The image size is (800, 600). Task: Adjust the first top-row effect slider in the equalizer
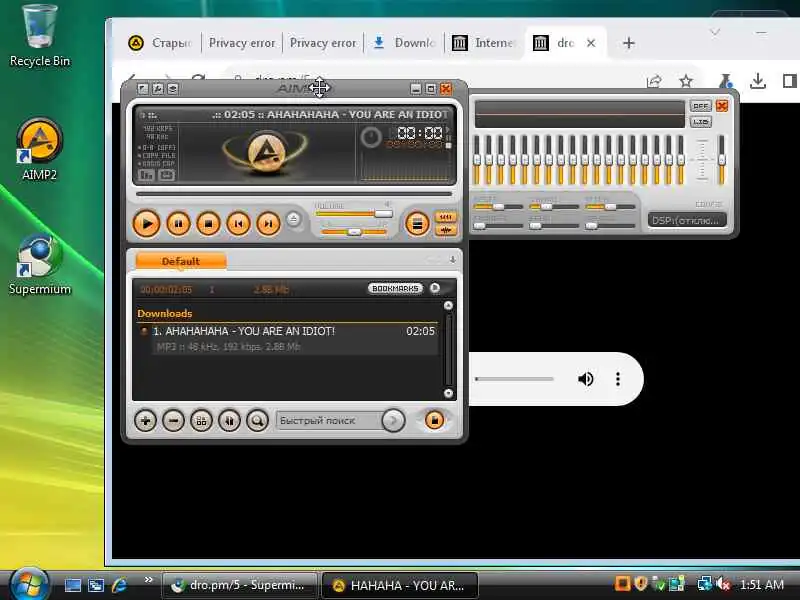[498, 207]
